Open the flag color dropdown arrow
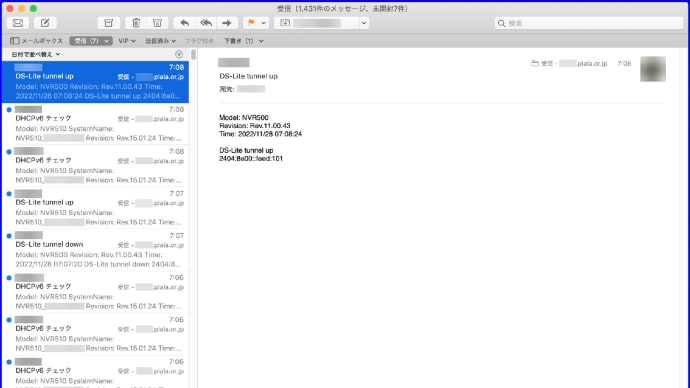 click(264, 23)
